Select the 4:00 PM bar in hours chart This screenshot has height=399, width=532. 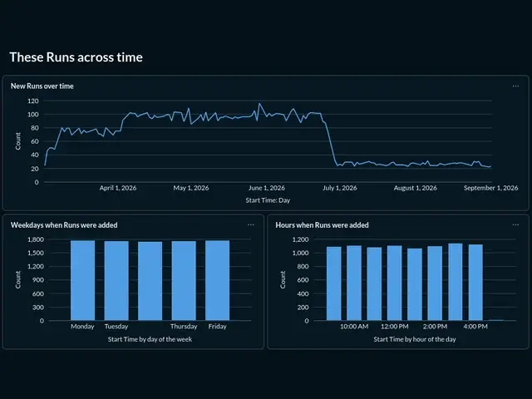point(475,283)
